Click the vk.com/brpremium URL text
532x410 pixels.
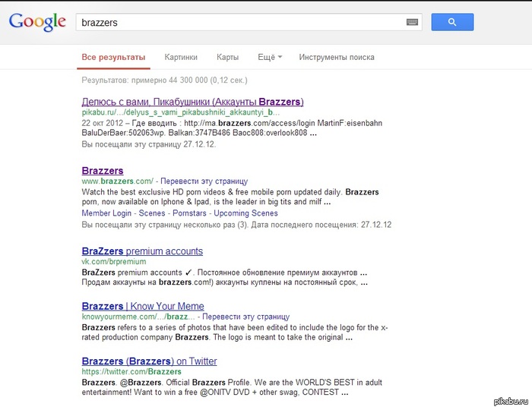point(114,262)
